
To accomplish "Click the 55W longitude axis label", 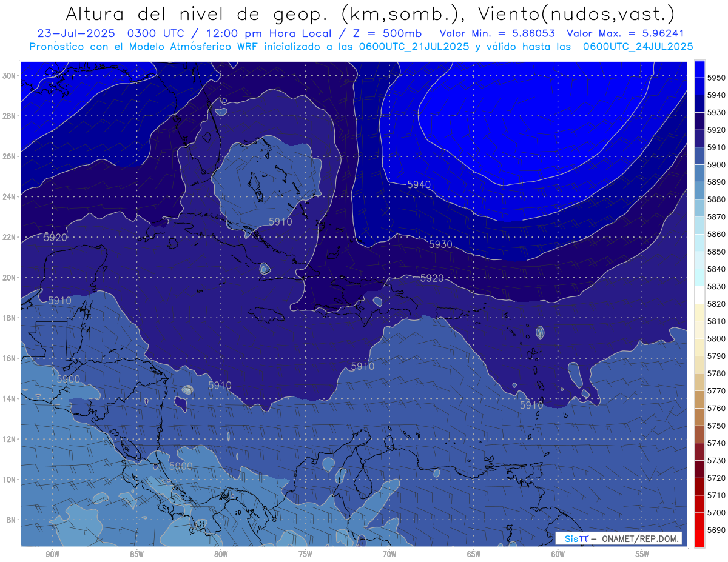I will [x=642, y=554].
